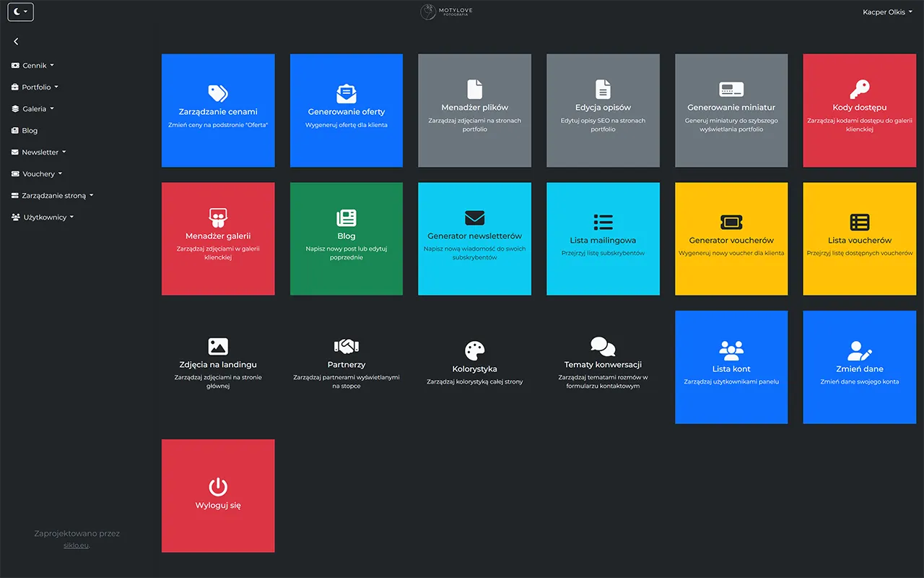Viewport: 924px width, 578px height.
Task: Open Edycja opisów SEO tool
Action: (x=603, y=110)
